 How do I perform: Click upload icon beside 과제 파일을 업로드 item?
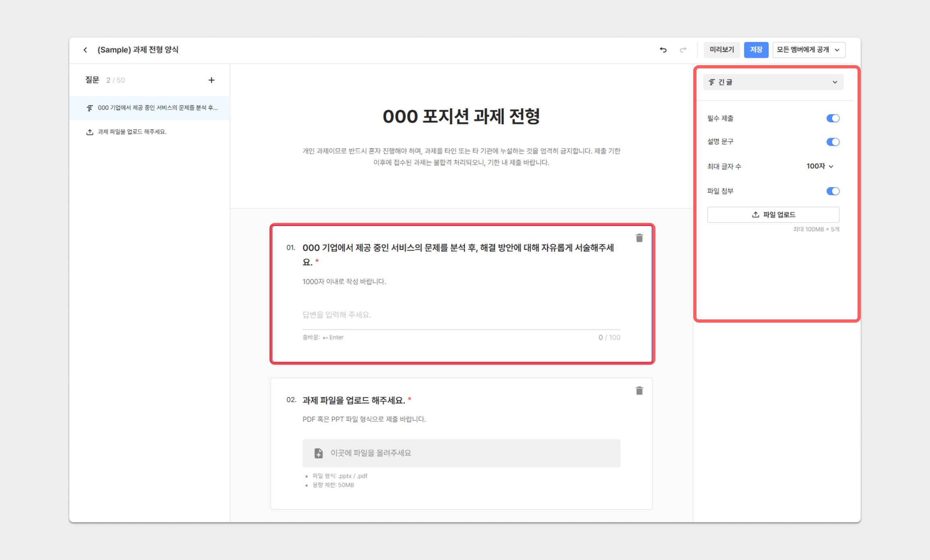point(90,132)
